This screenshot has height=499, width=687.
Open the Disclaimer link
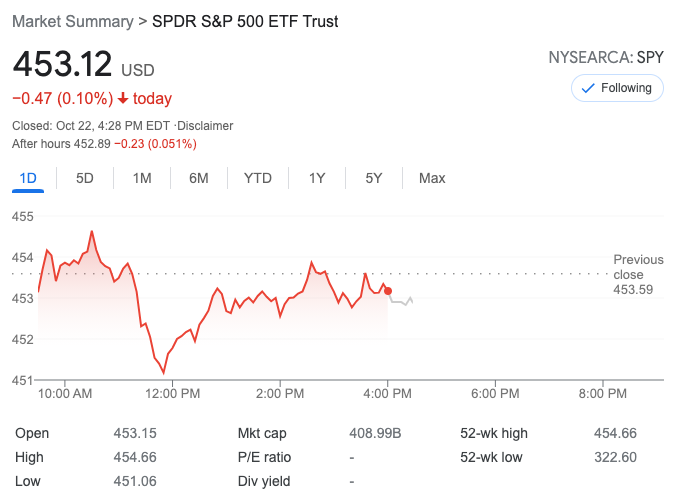206,126
